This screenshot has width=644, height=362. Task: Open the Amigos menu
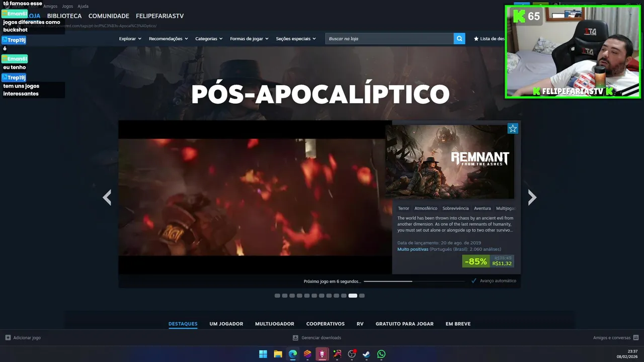point(50,6)
